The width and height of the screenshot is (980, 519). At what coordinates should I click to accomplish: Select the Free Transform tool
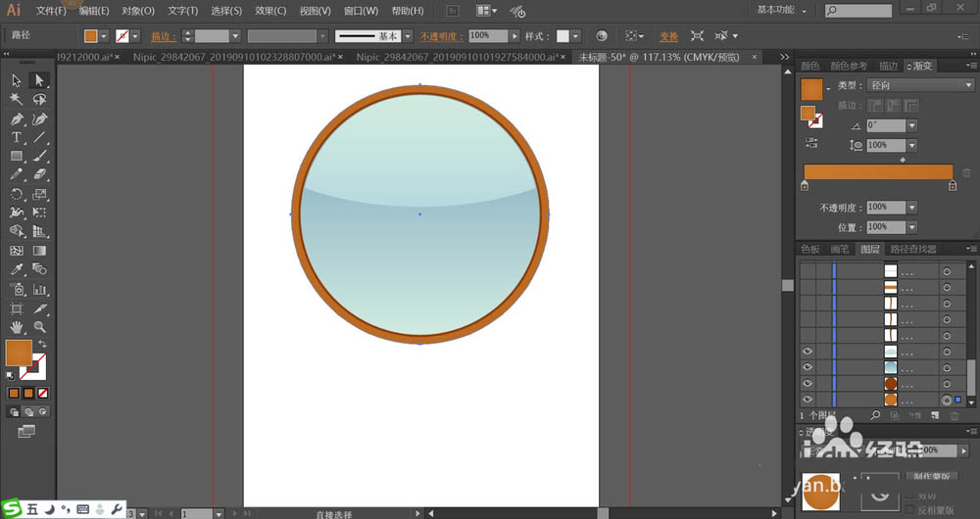pos(39,212)
